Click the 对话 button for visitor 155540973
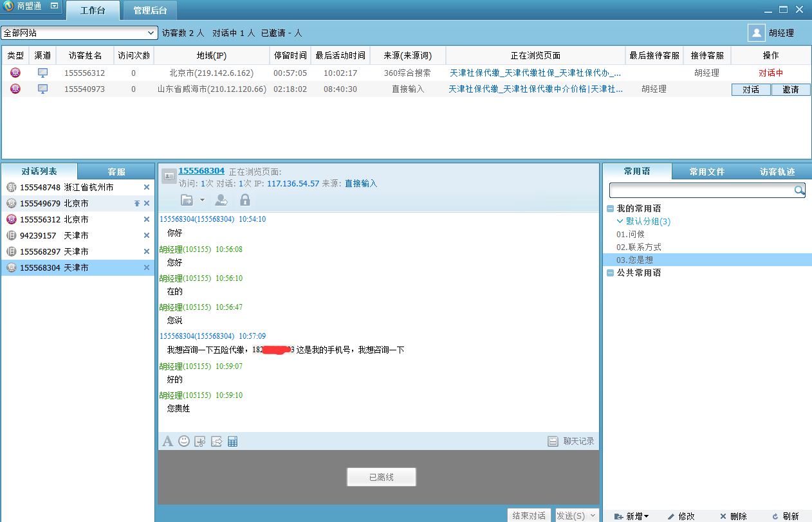 point(751,89)
